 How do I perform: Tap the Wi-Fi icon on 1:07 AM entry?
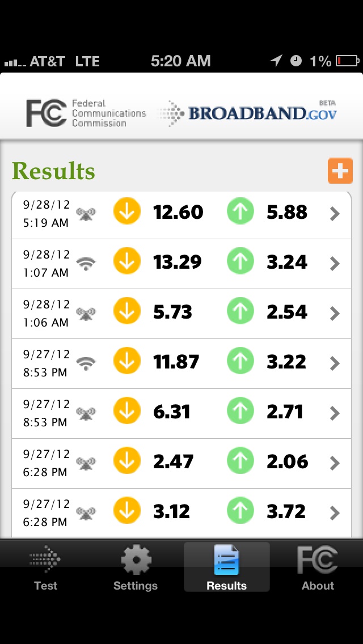click(x=86, y=263)
